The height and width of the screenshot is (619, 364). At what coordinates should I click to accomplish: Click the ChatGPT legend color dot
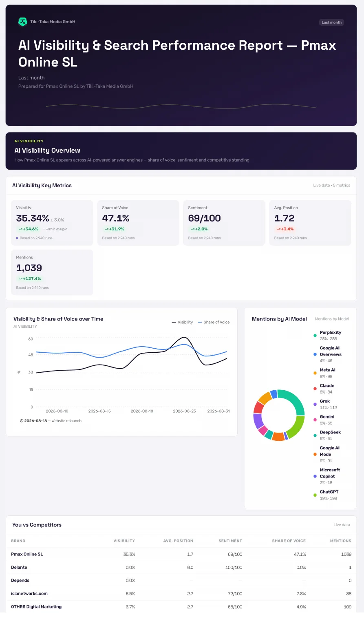(315, 495)
